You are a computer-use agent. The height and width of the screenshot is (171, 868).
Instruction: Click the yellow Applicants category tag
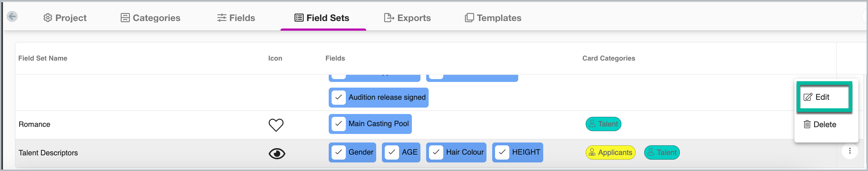610,152
